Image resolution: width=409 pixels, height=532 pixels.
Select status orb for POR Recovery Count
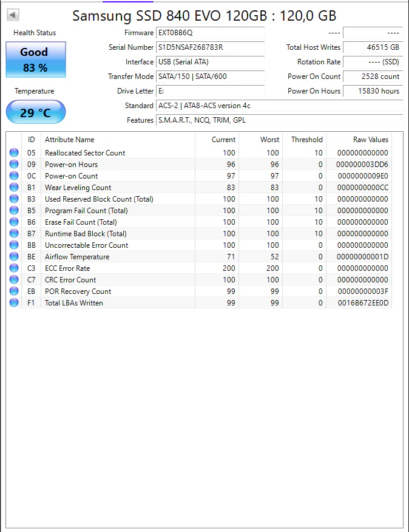tap(14, 291)
